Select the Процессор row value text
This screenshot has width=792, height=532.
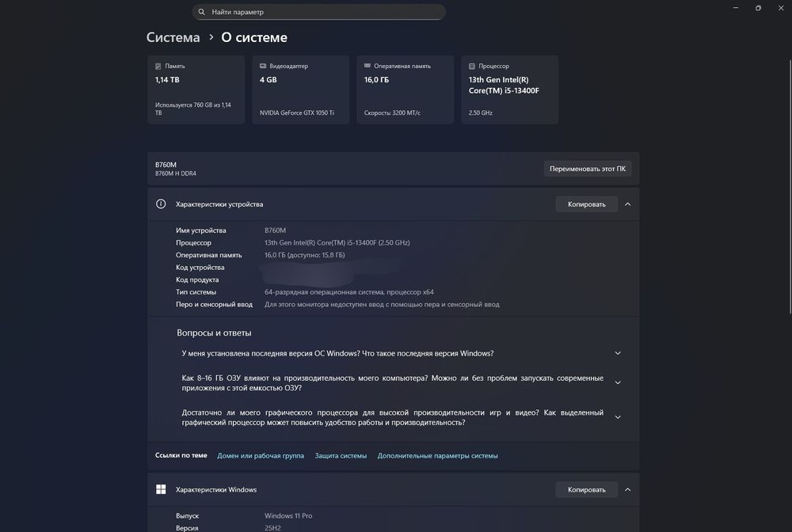pyautogui.click(x=337, y=242)
